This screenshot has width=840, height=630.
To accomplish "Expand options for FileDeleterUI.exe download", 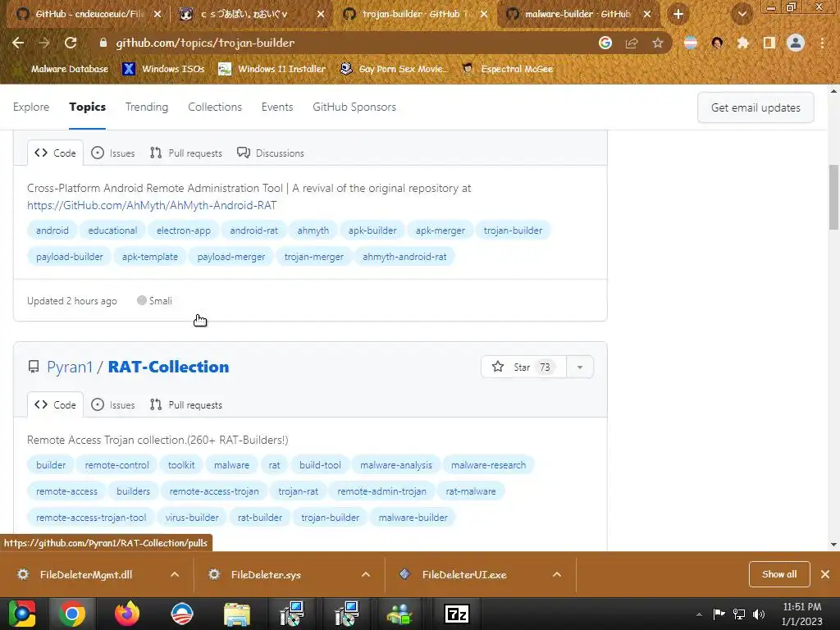I will (x=557, y=575).
